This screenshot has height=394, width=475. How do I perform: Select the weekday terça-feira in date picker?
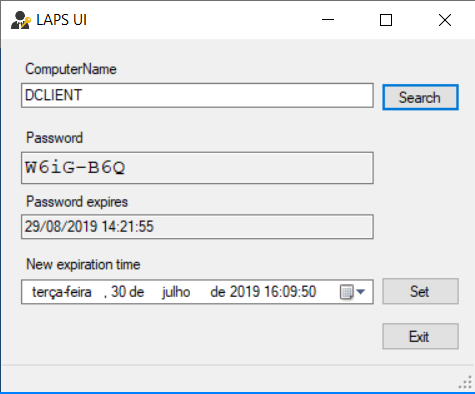(62, 292)
